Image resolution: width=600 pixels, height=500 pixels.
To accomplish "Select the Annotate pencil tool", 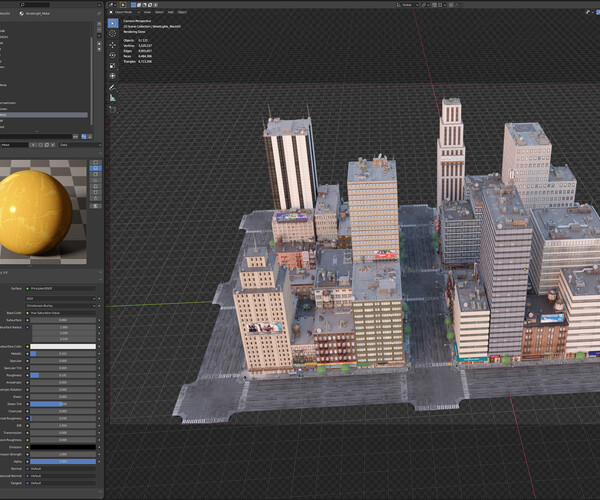I will tap(112, 88).
